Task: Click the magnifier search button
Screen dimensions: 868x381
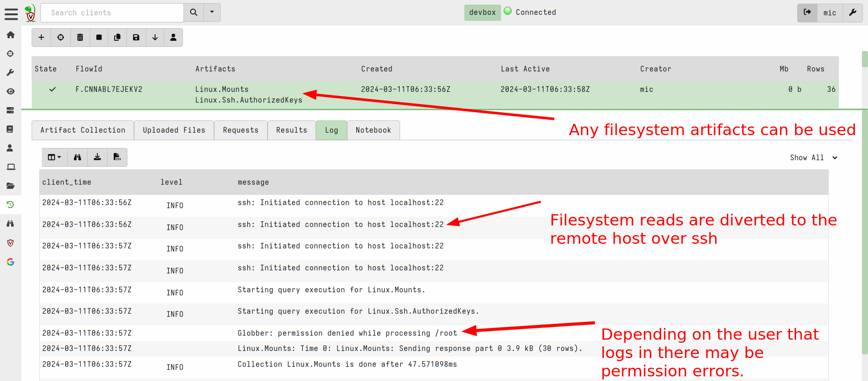Action: tap(194, 12)
